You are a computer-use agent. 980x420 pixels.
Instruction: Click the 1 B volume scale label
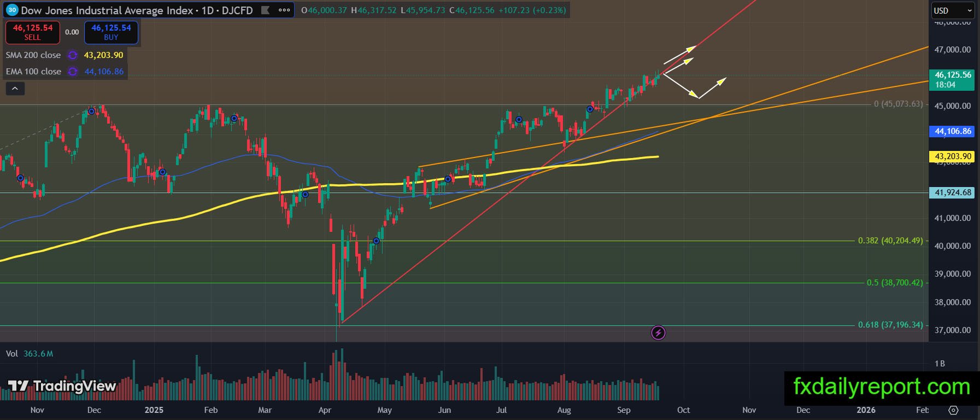click(940, 364)
